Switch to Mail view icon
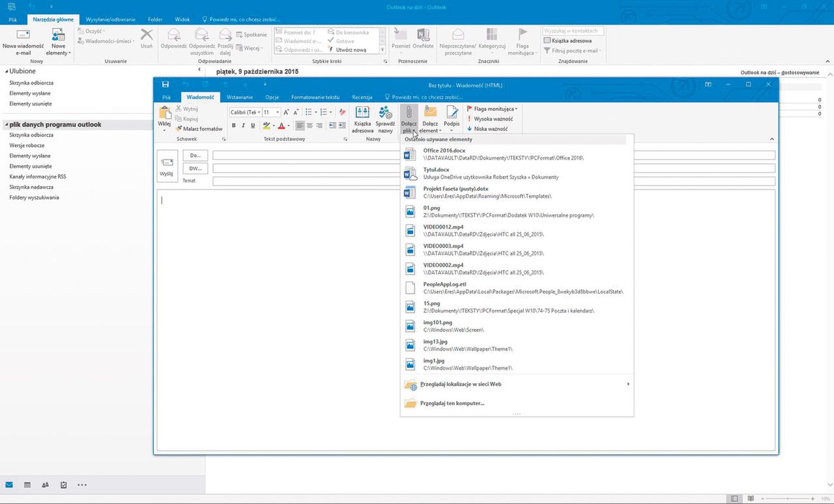The width and height of the screenshot is (834, 504). click(x=9, y=484)
